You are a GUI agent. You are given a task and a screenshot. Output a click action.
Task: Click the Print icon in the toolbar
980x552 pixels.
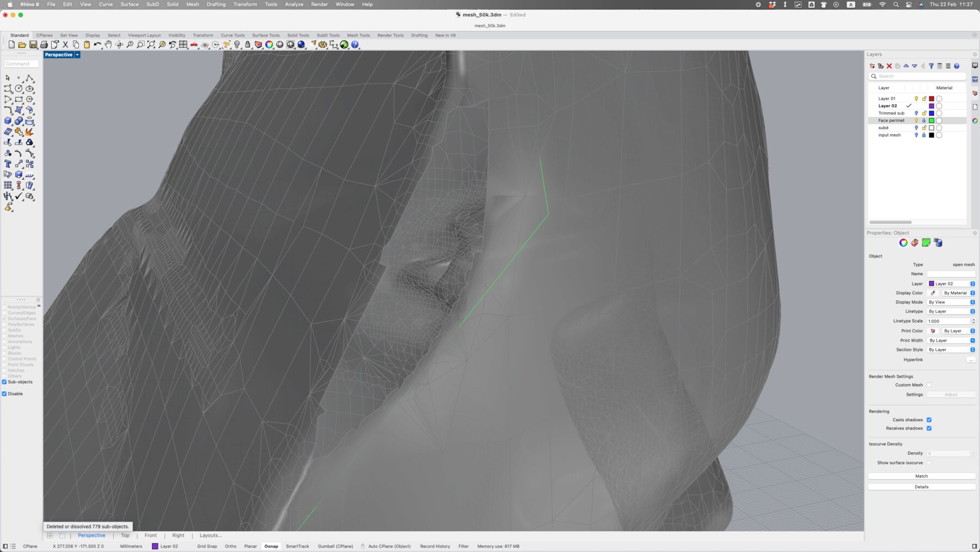click(x=44, y=45)
